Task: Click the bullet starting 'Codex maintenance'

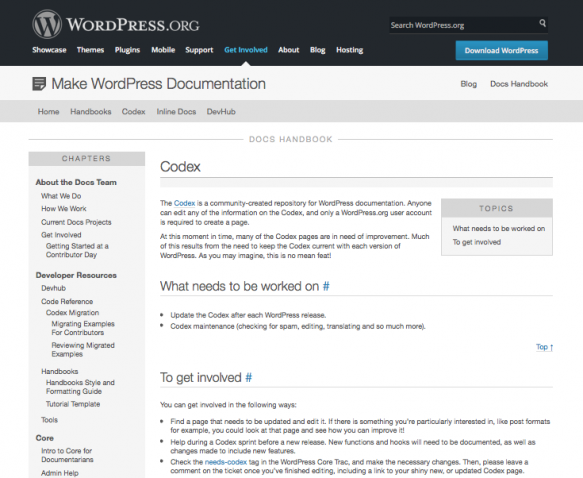Action: tap(298, 326)
